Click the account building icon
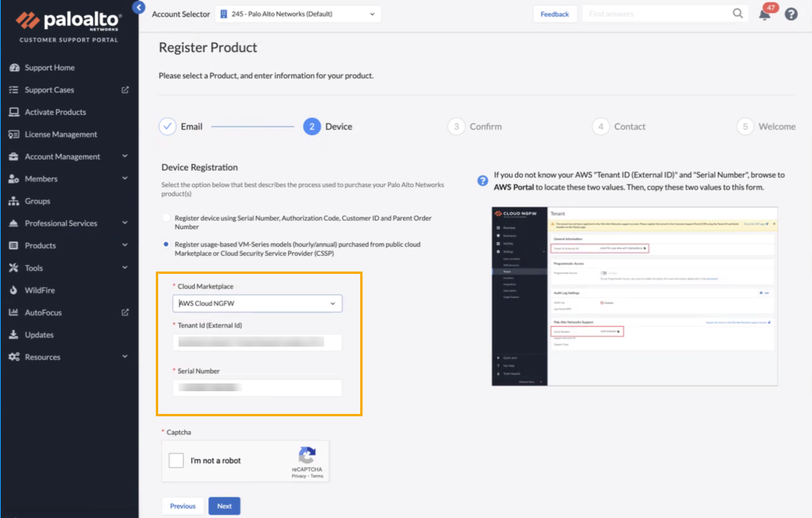 pos(224,14)
